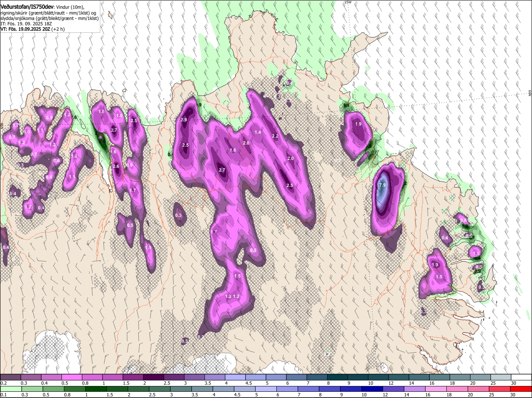This screenshot has width=532, height=398.
Task: Click the dark purple upper swatch between 2 and 2.5
Action: click(x=153, y=377)
